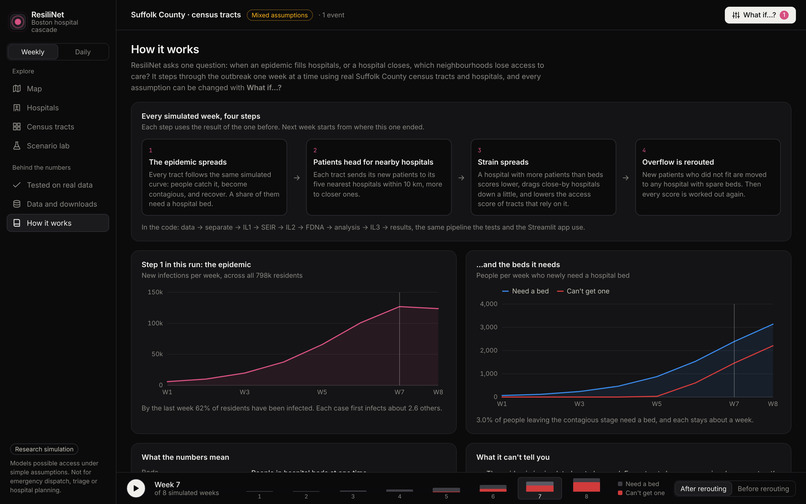Click '...and the beds it needs' heading

pos(518,264)
